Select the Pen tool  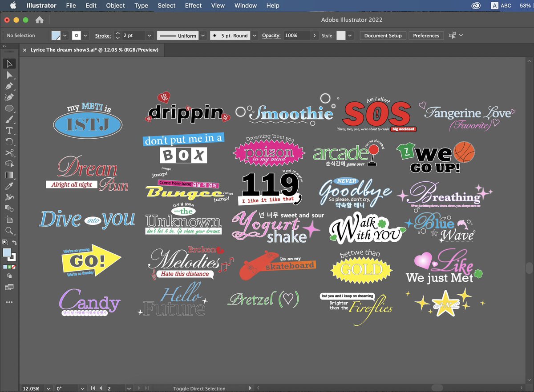pos(9,86)
